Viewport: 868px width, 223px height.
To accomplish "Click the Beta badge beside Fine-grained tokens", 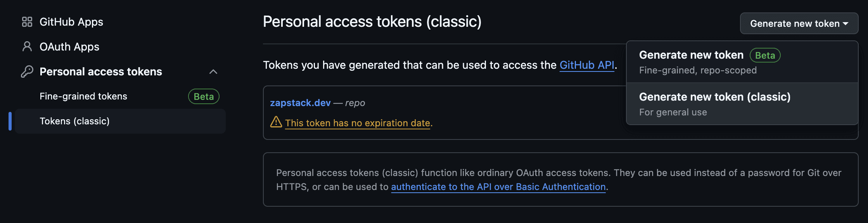I will pos(204,96).
